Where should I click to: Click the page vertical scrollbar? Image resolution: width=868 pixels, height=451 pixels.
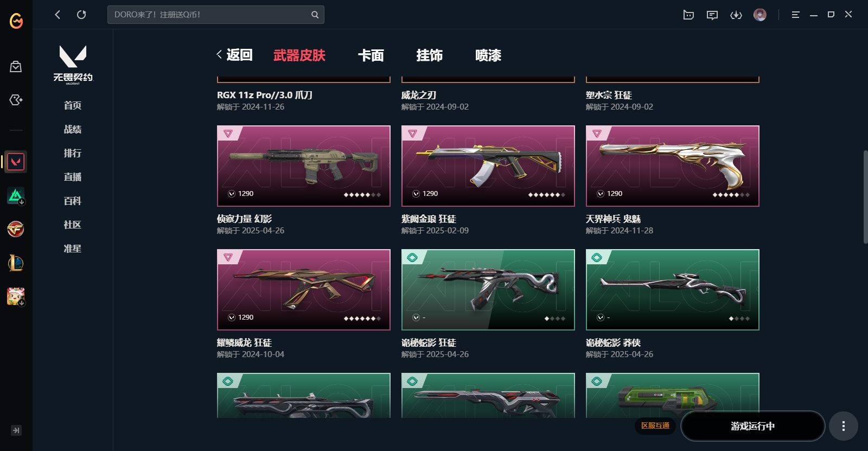(x=865, y=196)
